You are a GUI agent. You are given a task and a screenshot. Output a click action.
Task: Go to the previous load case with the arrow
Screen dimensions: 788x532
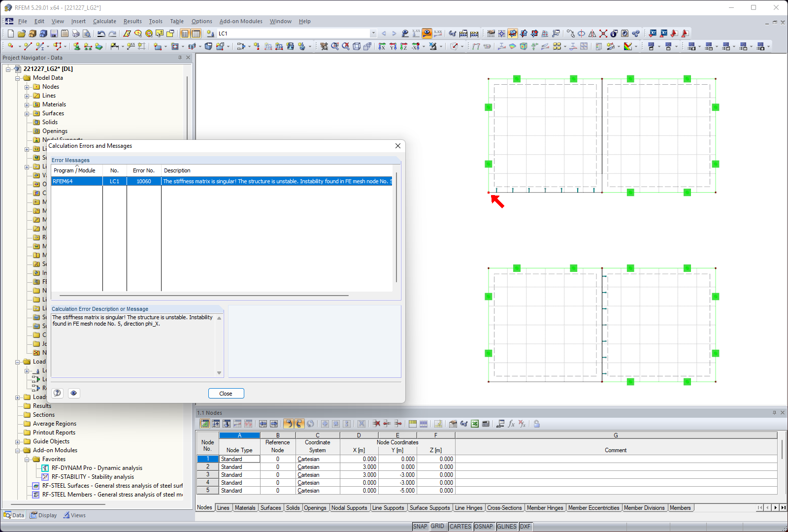(384, 33)
